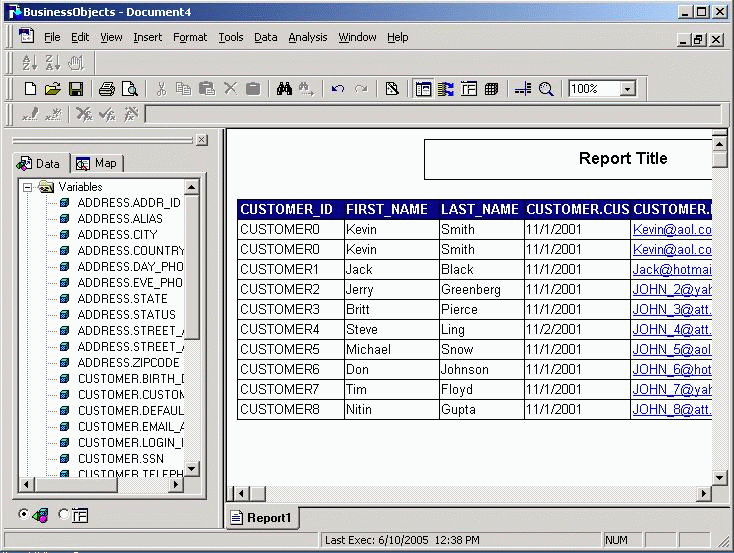Click the Greenberg cell

[x=481, y=290]
